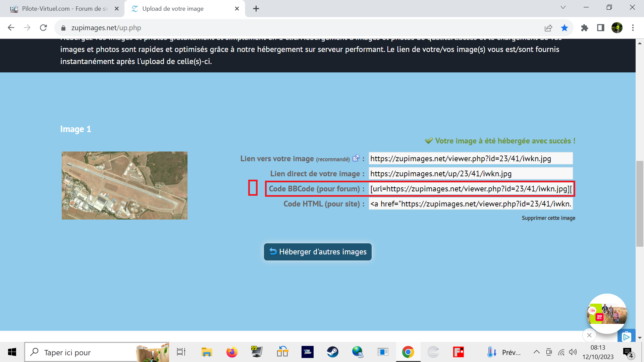Select the Lien direct image field

pos(471,174)
